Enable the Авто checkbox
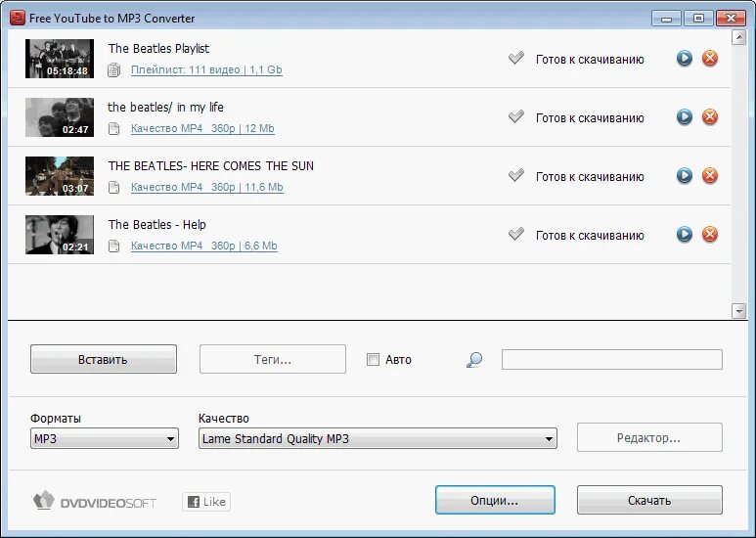Viewport: 756px width, 538px height. pos(373,360)
